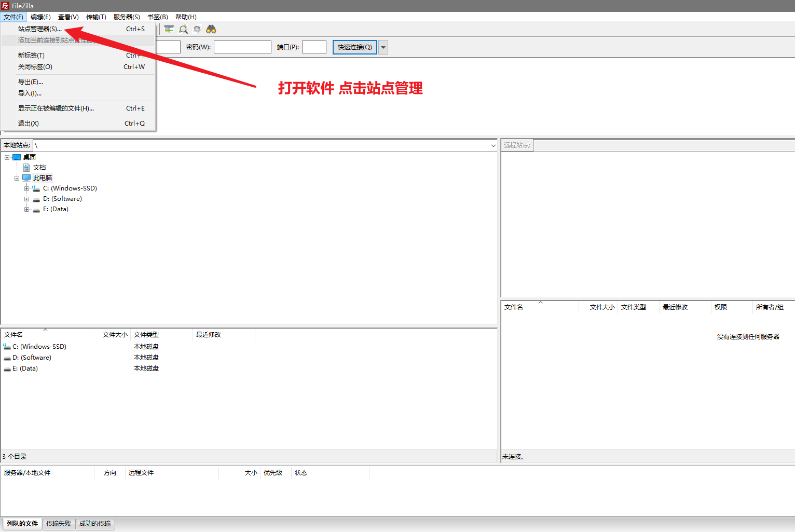Select 此电脑 in the local tree
Viewport: 795px width, 532px height.
click(43, 178)
